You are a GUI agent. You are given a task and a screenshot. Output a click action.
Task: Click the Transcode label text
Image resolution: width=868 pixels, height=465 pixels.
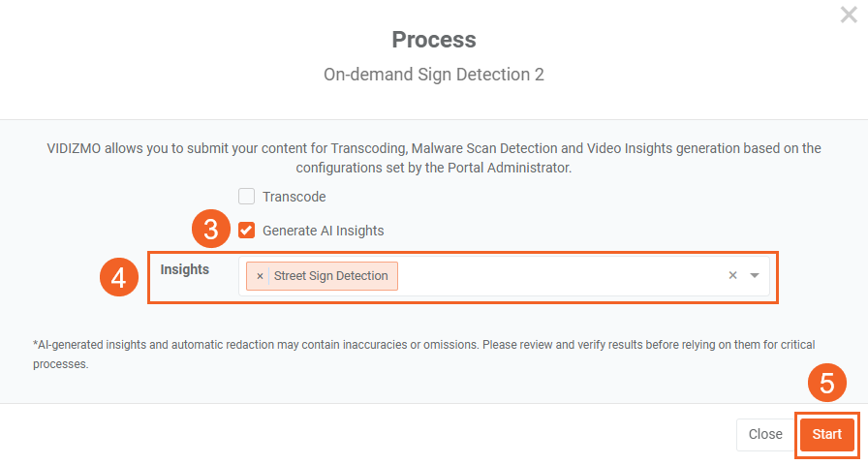click(x=294, y=197)
